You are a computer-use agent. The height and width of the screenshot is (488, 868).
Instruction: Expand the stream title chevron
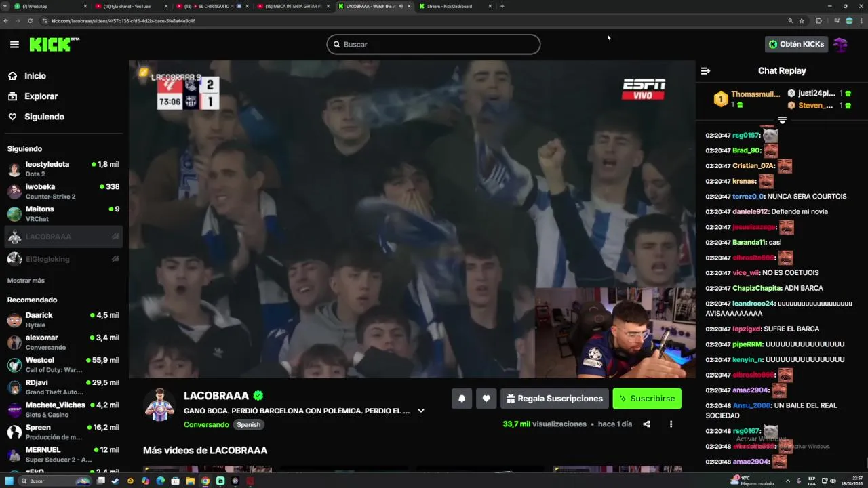[x=421, y=411]
